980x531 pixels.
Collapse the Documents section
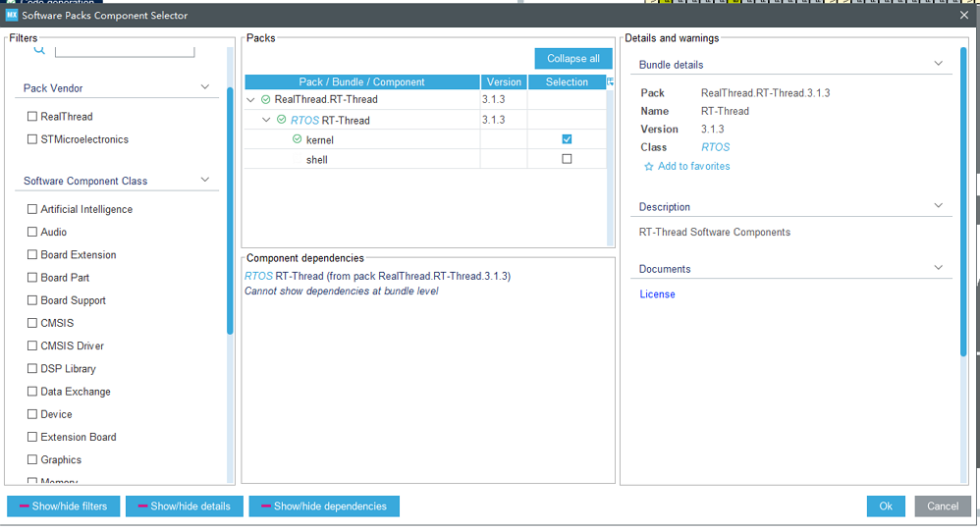pos(938,267)
